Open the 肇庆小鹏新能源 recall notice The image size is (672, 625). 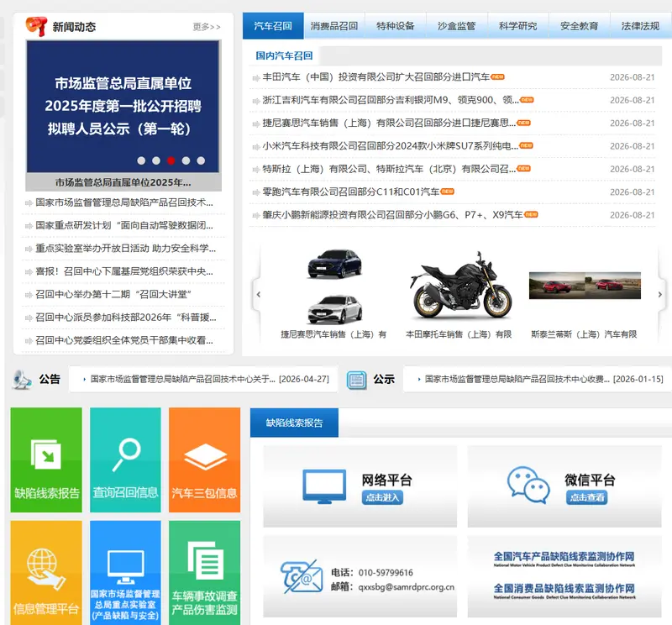click(x=392, y=215)
